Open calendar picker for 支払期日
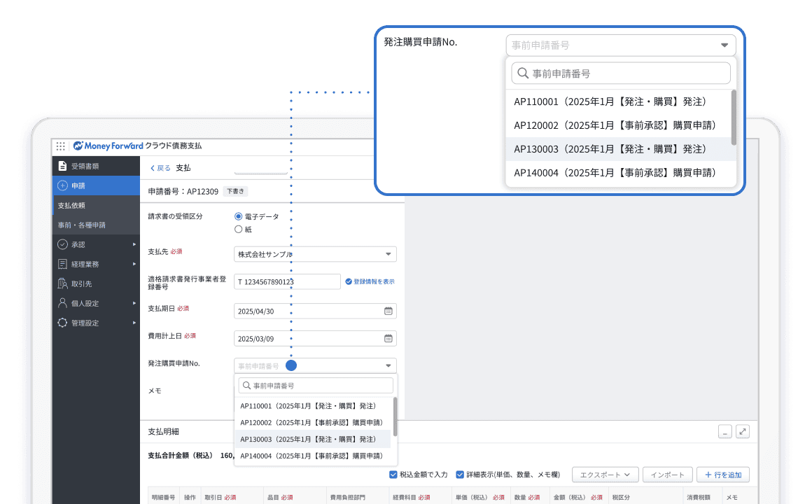Viewport: 812px width, 504px height. coord(388,311)
